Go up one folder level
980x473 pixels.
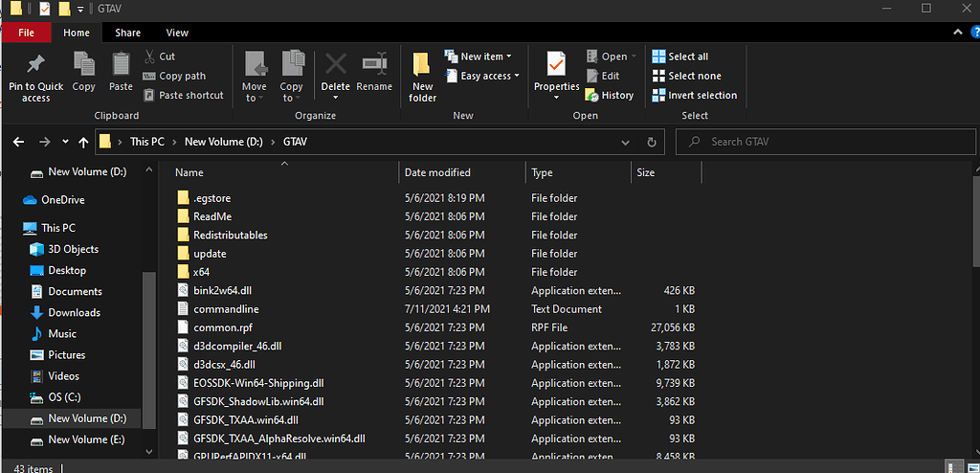pyautogui.click(x=83, y=142)
